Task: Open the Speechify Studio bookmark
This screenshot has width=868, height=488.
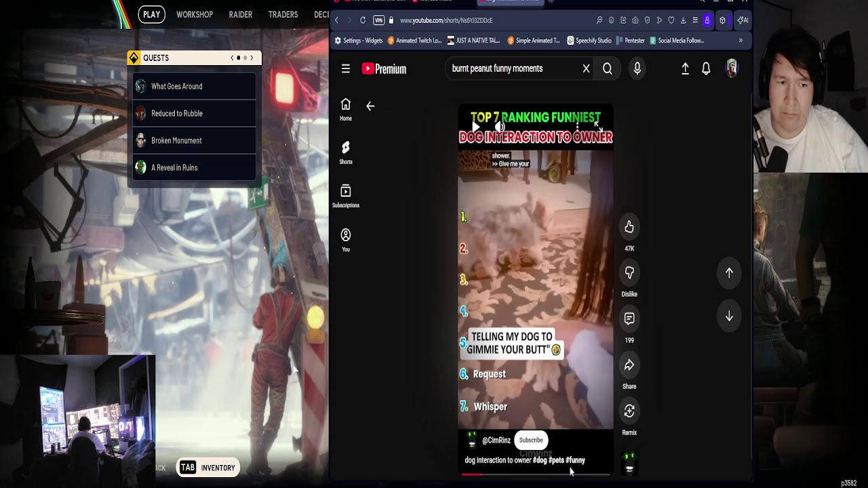Action: click(589, 41)
